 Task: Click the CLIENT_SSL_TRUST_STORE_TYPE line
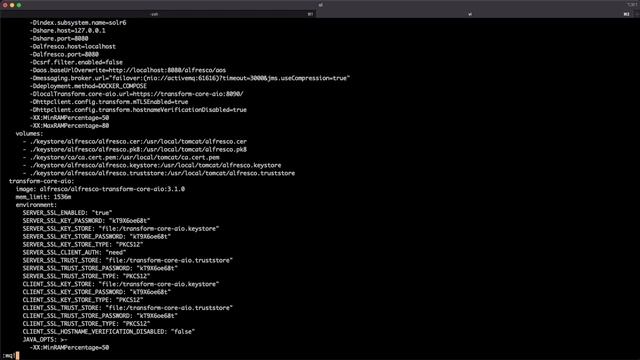87,324
